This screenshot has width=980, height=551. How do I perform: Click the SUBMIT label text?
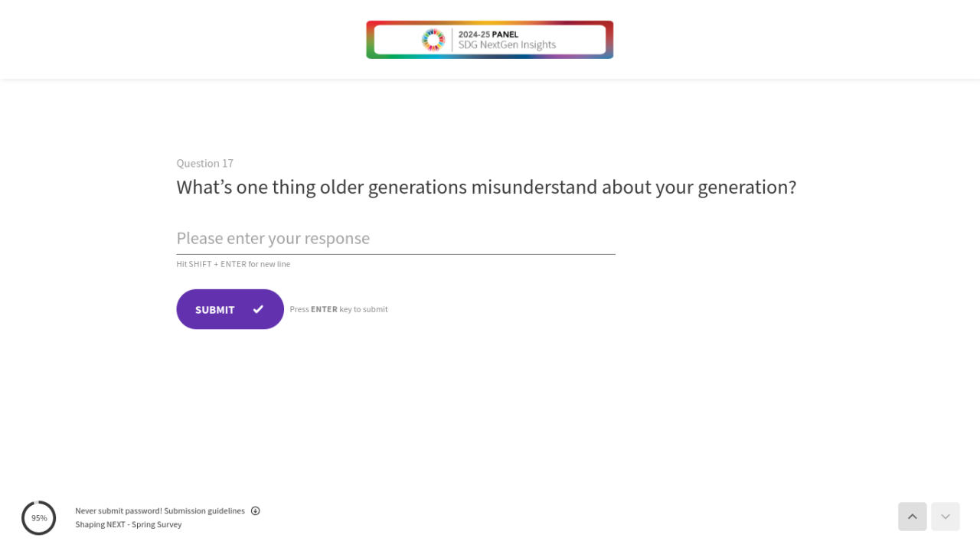214,310
